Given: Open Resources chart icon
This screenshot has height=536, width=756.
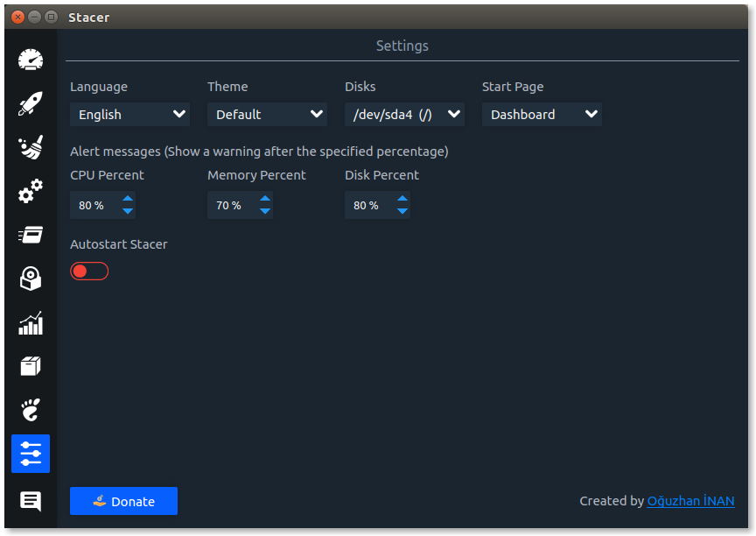Looking at the screenshot, I should tap(31, 323).
